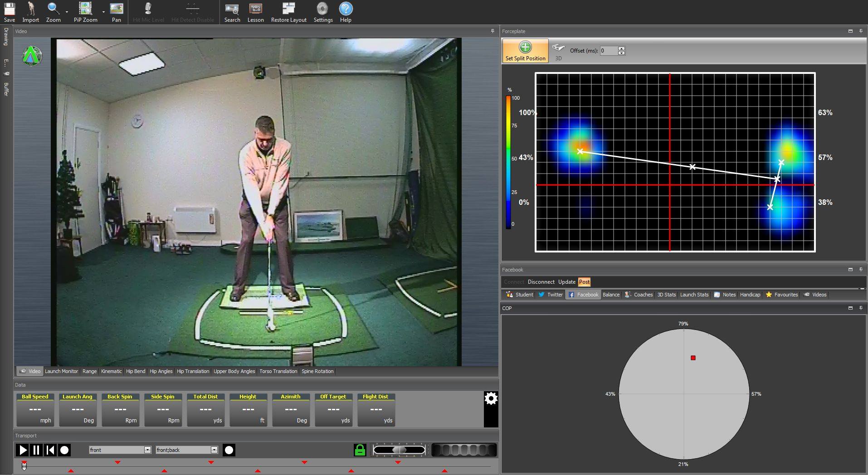The width and height of the screenshot is (868, 475).
Task: Pin the COP panel
Action: (x=861, y=308)
